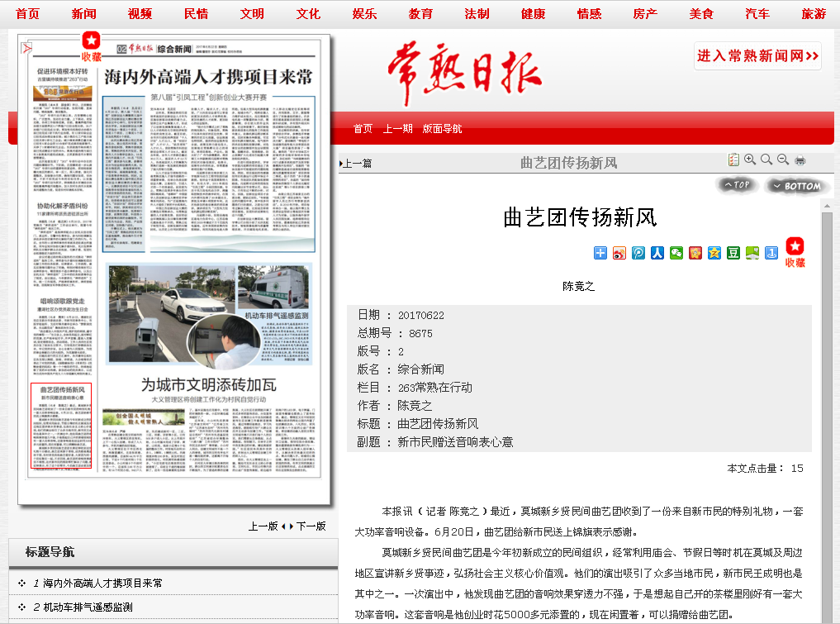Go to previous page via 上一版
Screen dimensions: 840x624
click(263, 526)
